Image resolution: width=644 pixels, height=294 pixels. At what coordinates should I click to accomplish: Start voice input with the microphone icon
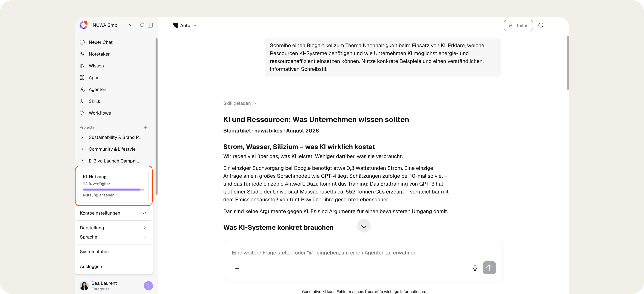[x=475, y=268]
